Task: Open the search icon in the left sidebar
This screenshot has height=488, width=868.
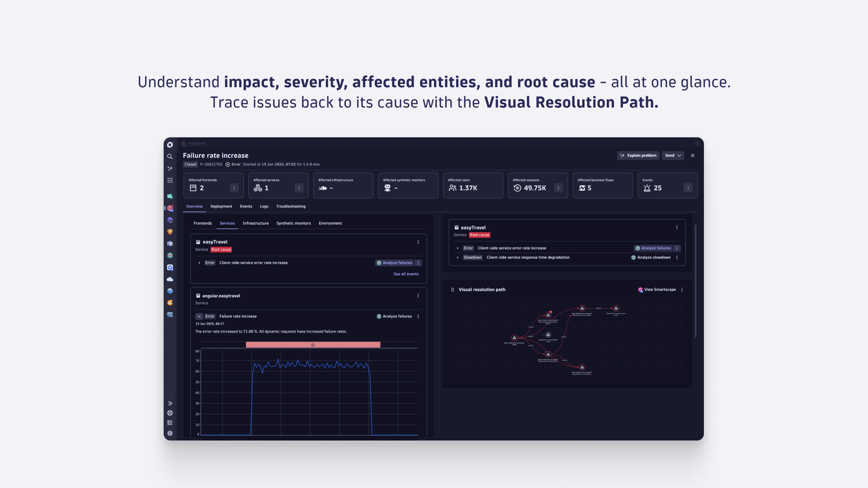Action: pyautogui.click(x=170, y=156)
